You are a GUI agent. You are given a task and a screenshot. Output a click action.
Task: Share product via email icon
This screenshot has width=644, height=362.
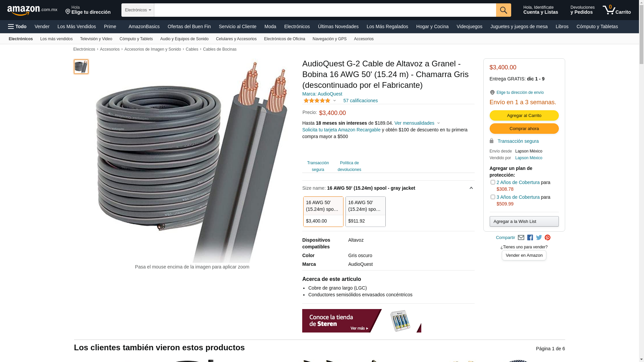click(521, 238)
